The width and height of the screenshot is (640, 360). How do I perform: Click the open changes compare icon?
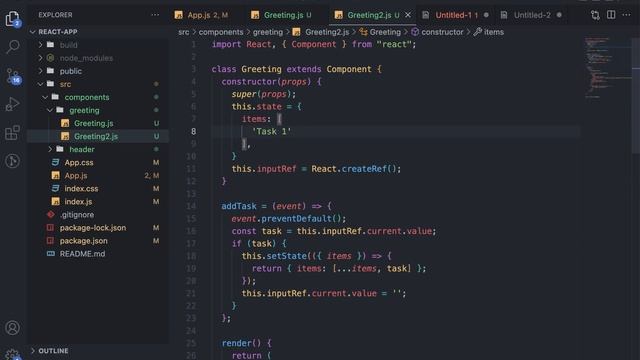click(x=595, y=15)
